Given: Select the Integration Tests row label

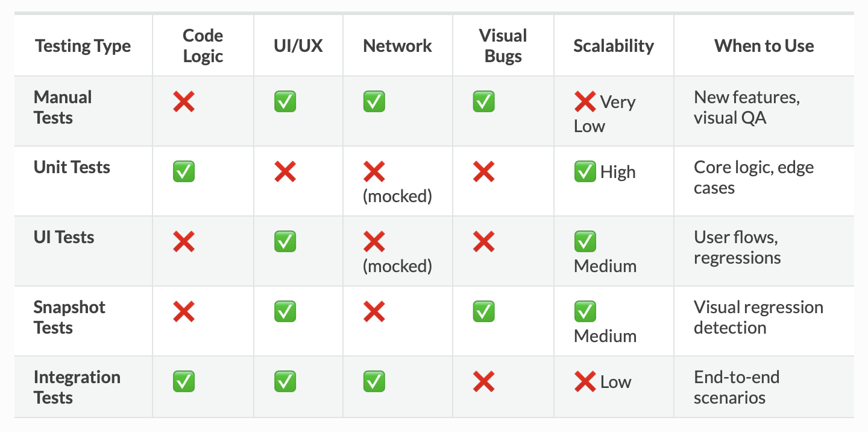Looking at the screenshot, I should point(77,387).
